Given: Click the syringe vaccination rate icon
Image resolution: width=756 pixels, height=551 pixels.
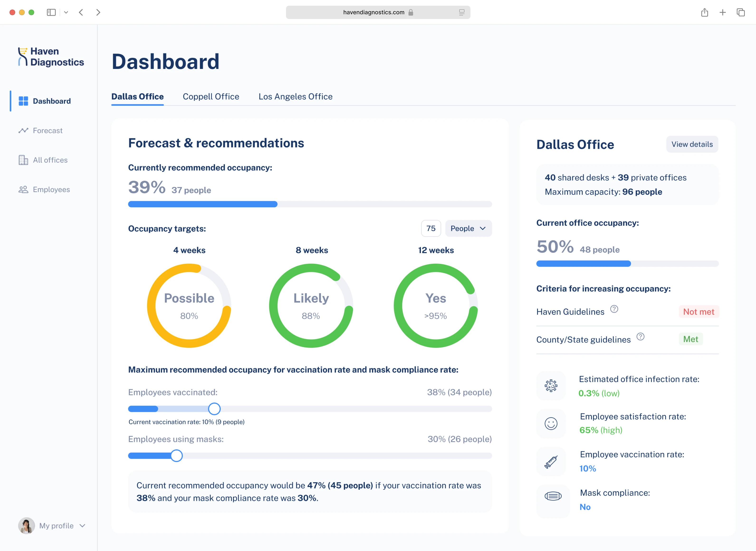Looking at the screenshot, I should [x=551, y=462].
